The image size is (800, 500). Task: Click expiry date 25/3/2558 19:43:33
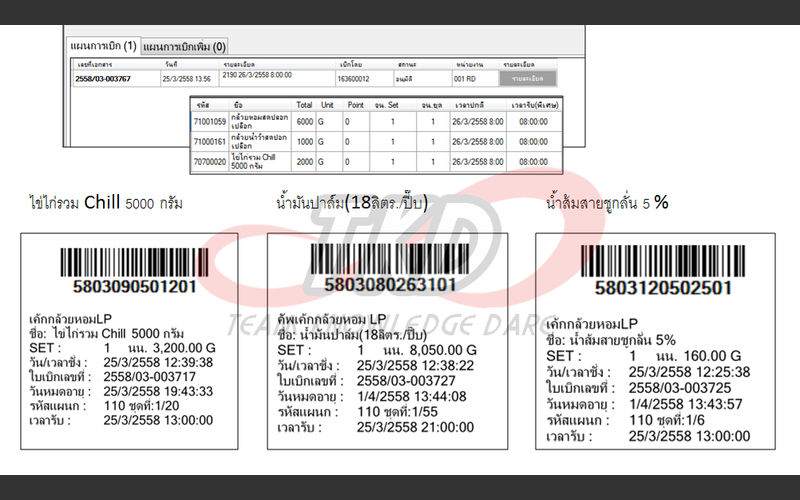158,392
